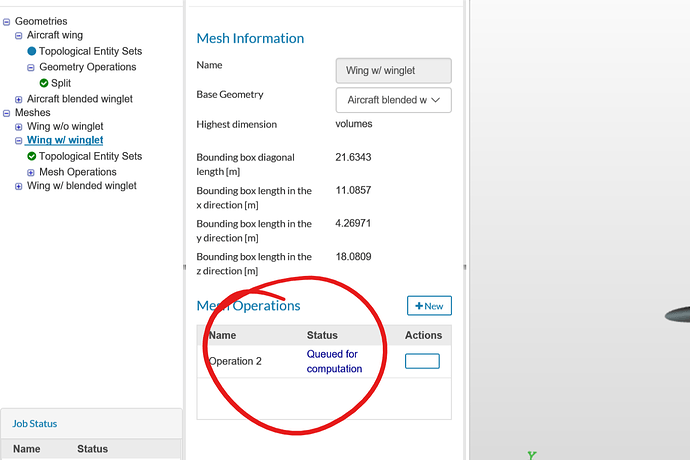Click the z direction value 18.0809
Screen dimensions: 690x460
(353, 256)
